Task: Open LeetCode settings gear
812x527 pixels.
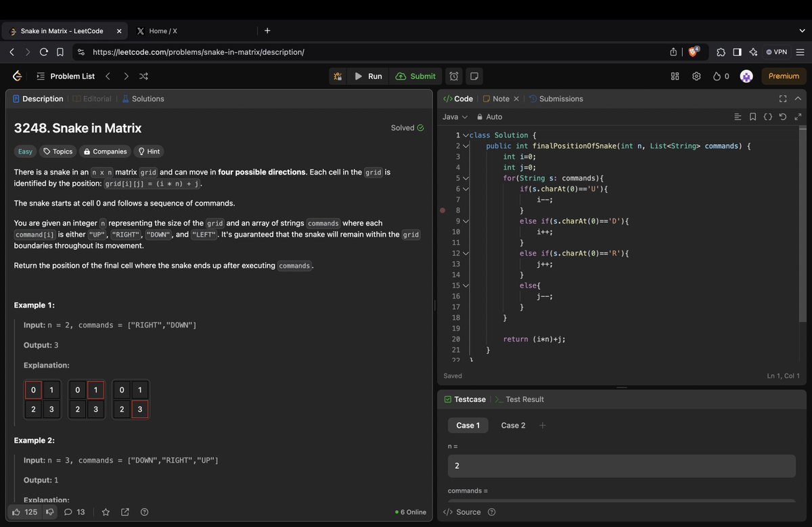Action: point(696,76)
